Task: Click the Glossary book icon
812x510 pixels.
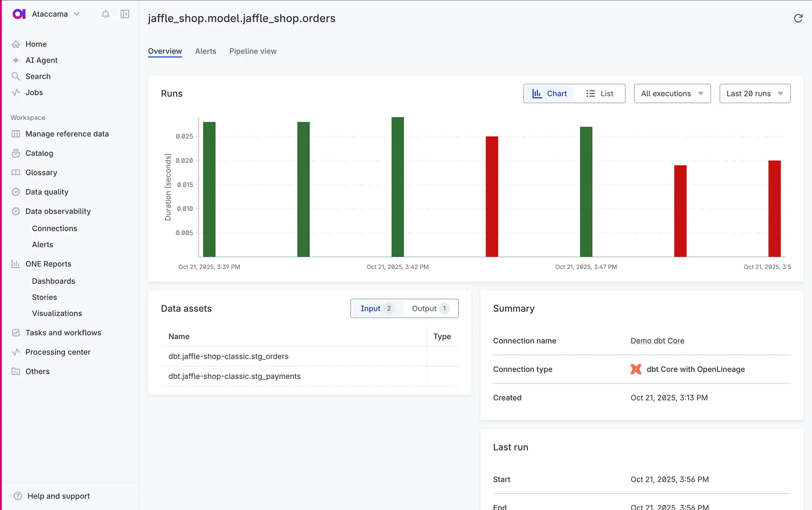Action: point(16,173)
